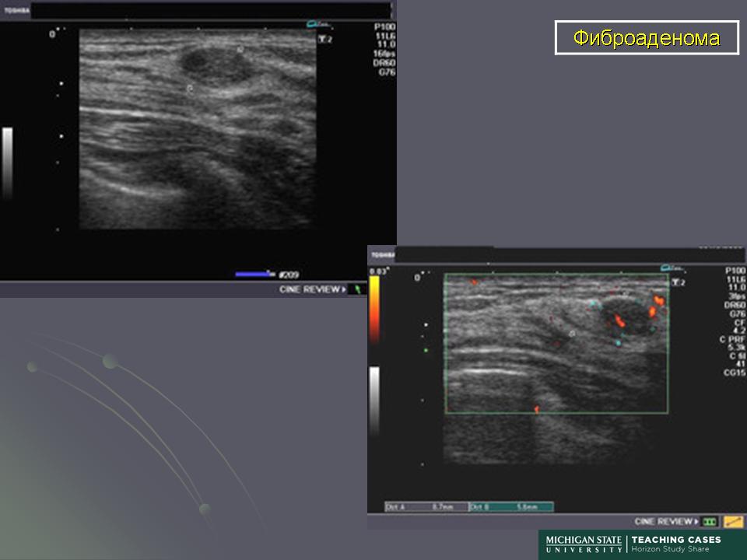Click the CINE REVIEW label under the Doppler scan
Viewport: 747px width, 560px height.
[666, 522]
